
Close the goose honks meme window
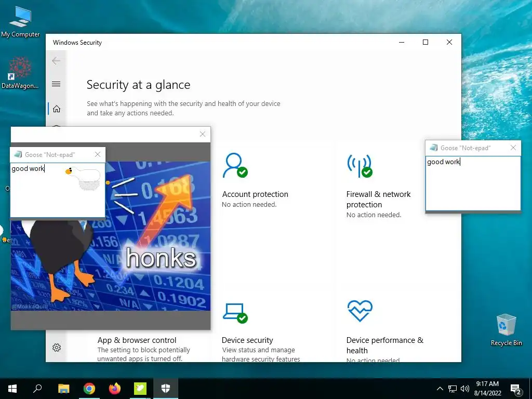click(203, 135)
